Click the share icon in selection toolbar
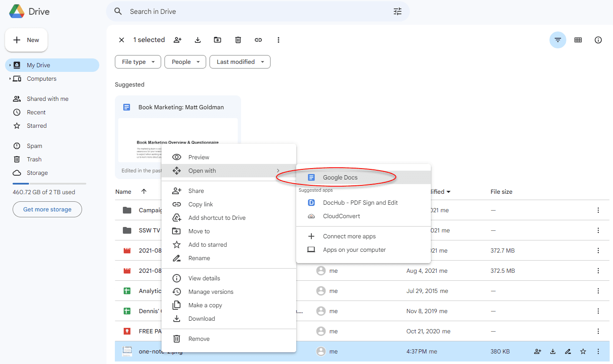The height and width of the screenshot is (364, 613). coord(178,40)
